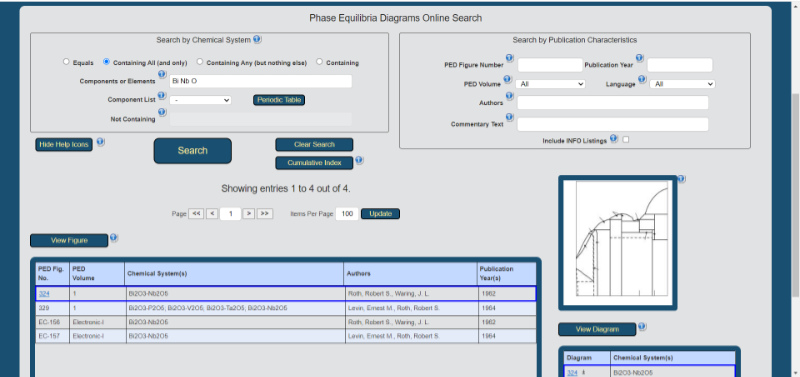Go to last page with >> button
The height and width of the screenshot is (377, 800).
coord(264,214)
